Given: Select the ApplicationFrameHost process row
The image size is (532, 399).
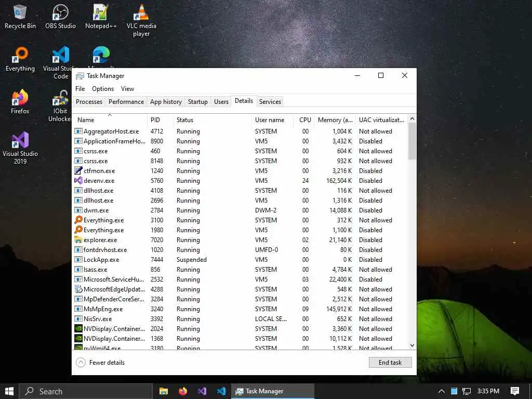Looking at the screenshot, I should (240, 141).
